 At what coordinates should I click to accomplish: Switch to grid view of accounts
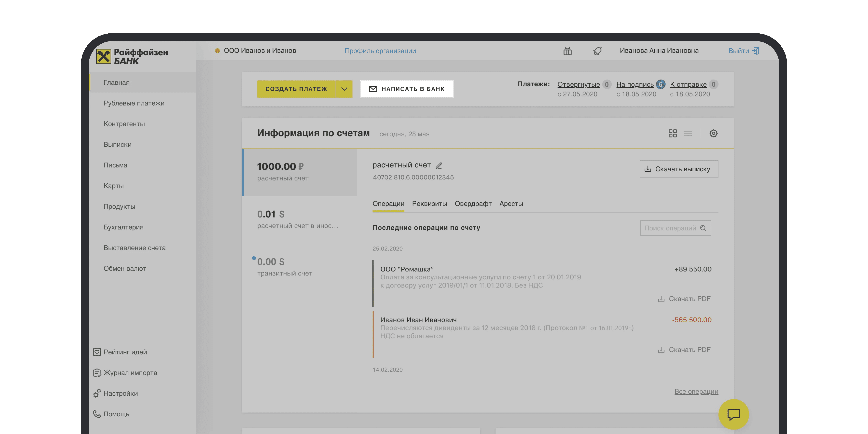click(x=673, y=133)
